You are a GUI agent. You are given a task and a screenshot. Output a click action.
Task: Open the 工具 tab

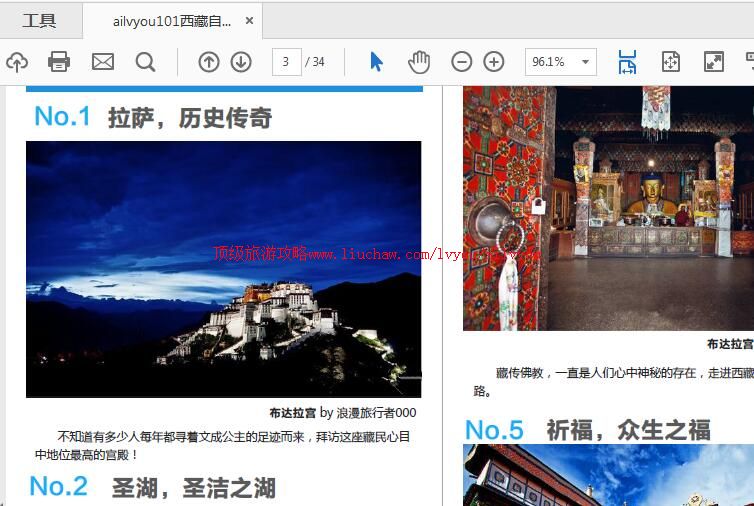pyautogui.click(x=40, y=20)
